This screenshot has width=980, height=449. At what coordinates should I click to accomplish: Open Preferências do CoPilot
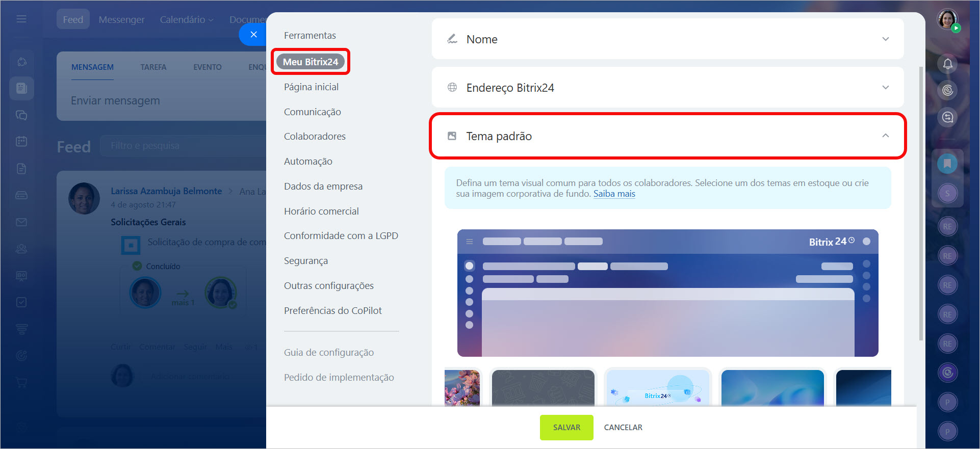click(x=333, y=310)
